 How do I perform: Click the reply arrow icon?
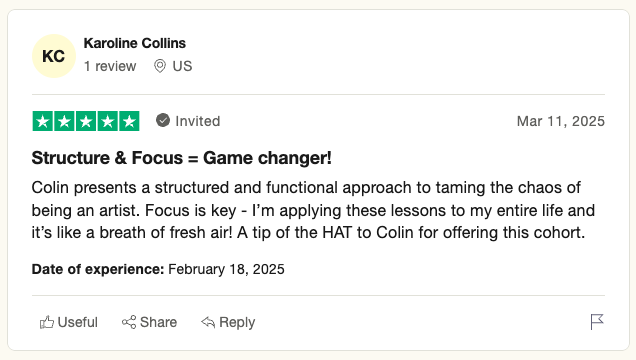click(208, 322)
